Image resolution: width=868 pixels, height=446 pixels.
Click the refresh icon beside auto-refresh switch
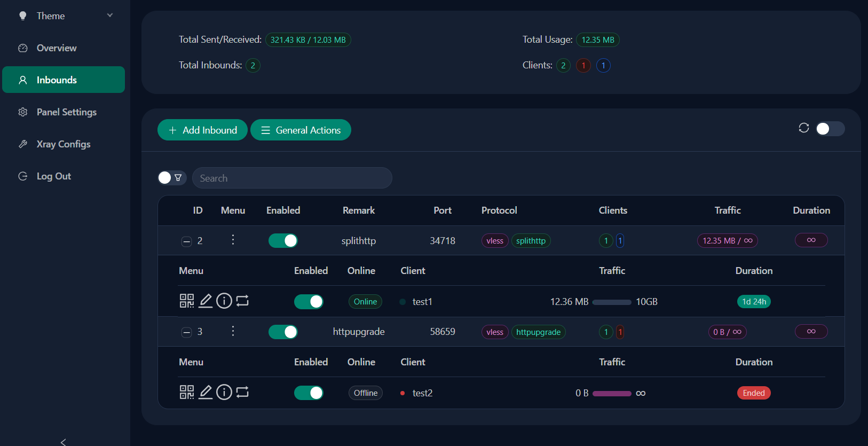click(803, 128)
